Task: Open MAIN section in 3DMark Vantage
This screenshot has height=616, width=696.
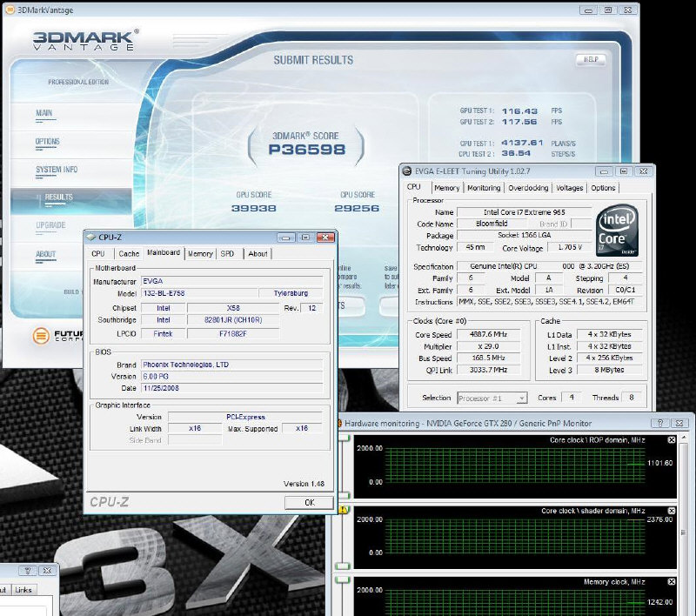Action: [x=44, y=113]
